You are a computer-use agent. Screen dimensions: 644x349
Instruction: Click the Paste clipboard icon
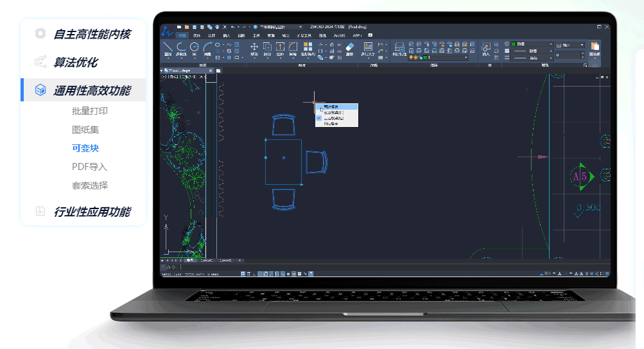point(595,46)
